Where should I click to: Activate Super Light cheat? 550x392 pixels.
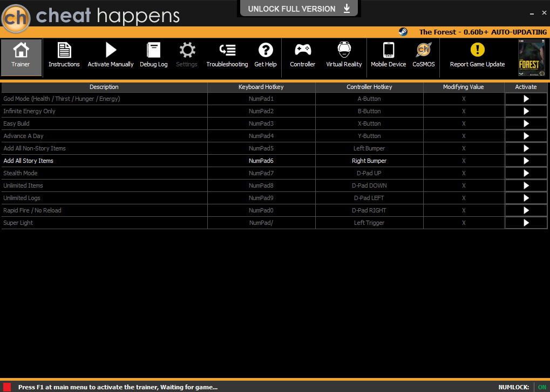tap(526, 223)
